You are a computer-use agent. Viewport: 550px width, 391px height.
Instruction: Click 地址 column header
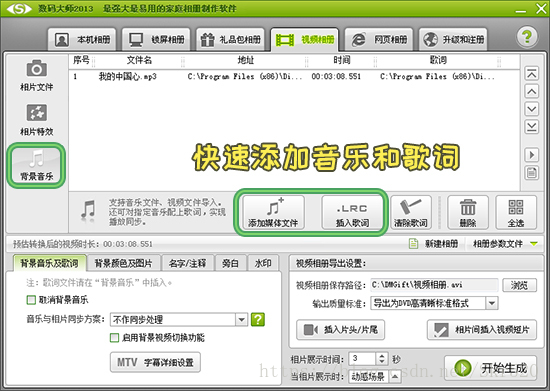pos(246,60)
